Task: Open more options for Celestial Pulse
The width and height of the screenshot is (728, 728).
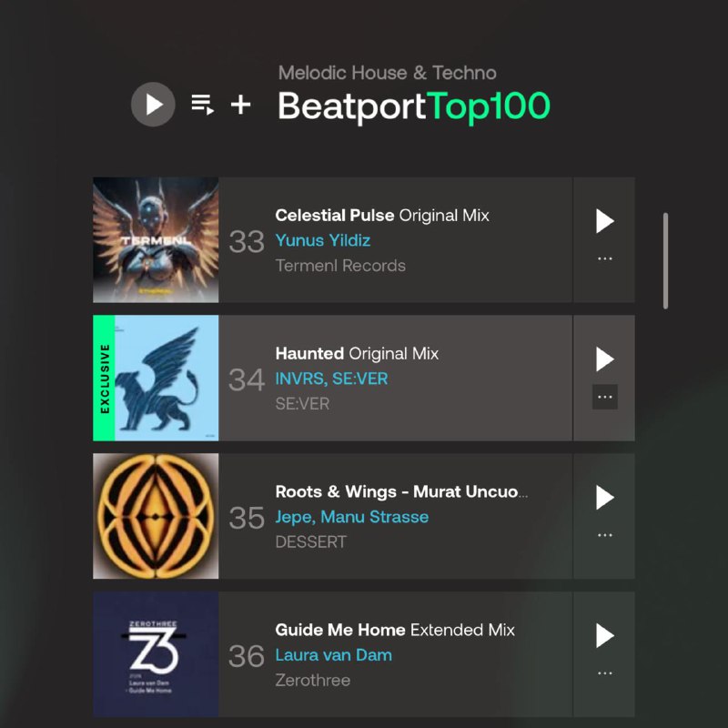Action: pyautogui.click(x=604, y=258)
